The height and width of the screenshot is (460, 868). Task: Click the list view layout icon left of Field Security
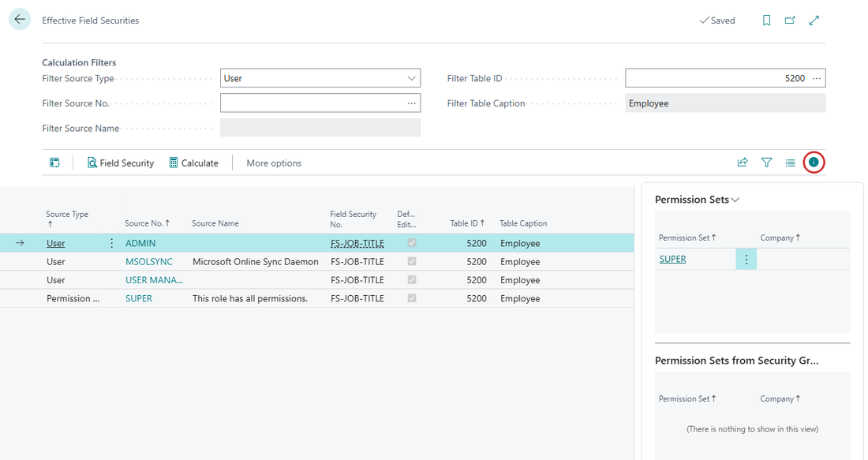(54, 163)
